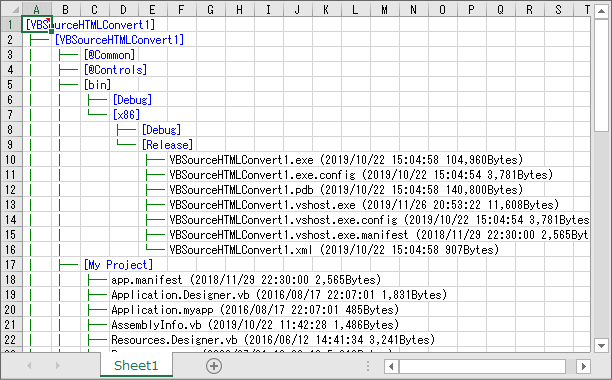The image size is (612, 380).
Task: Select row 22 header
Action: click(11, 340)
